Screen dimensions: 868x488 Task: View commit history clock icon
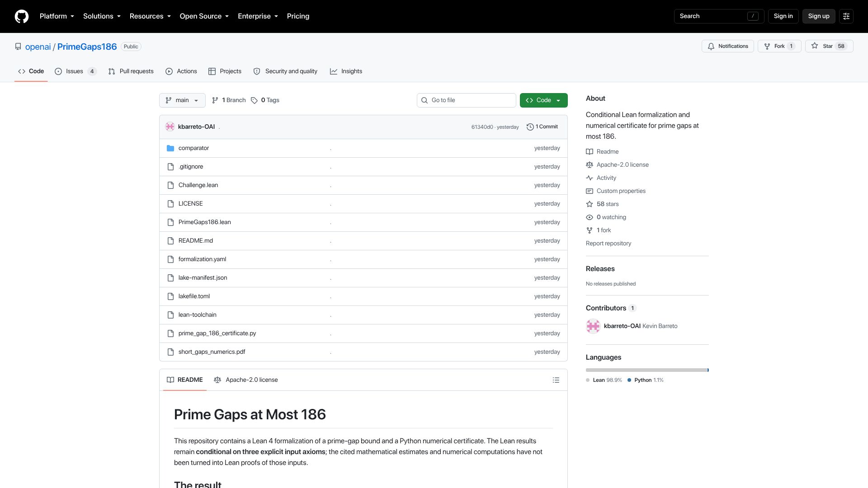(530, 127)
